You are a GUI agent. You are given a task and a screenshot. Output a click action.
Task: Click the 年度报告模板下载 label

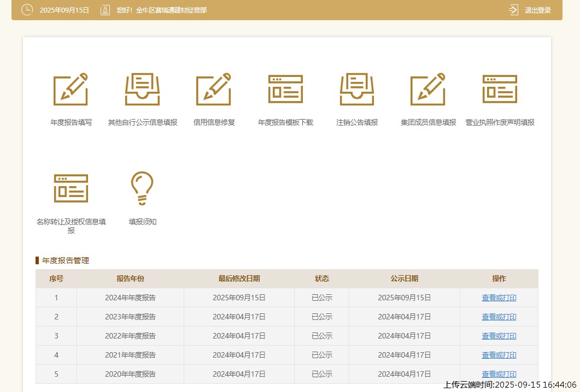click(285, 122)
